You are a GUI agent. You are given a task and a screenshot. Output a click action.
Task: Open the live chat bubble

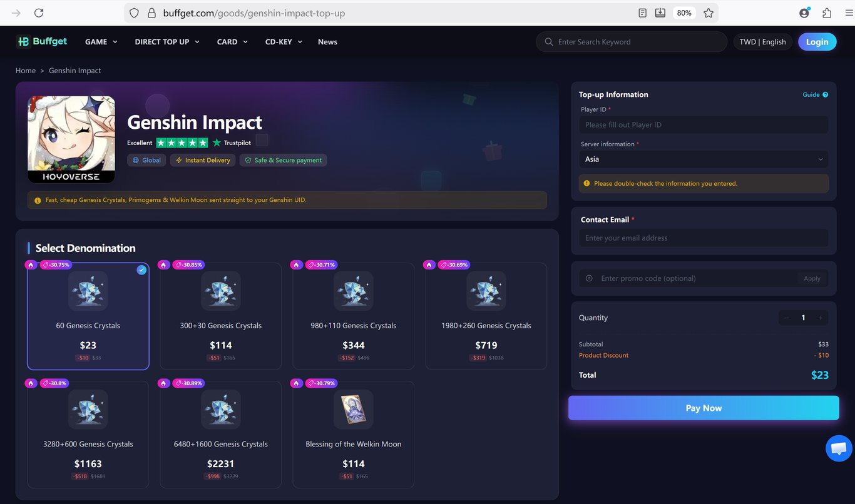pyautogui.click(x=839, y=448)
